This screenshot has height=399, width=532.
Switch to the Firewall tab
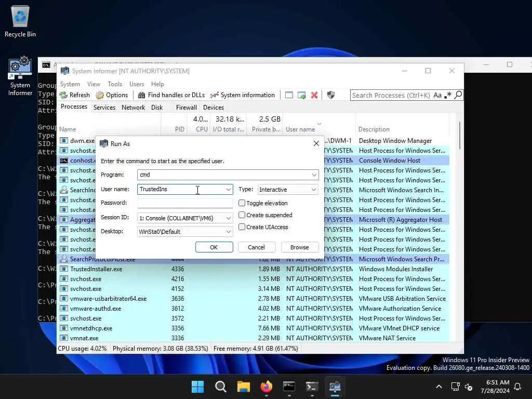click(x=187, y=107)
